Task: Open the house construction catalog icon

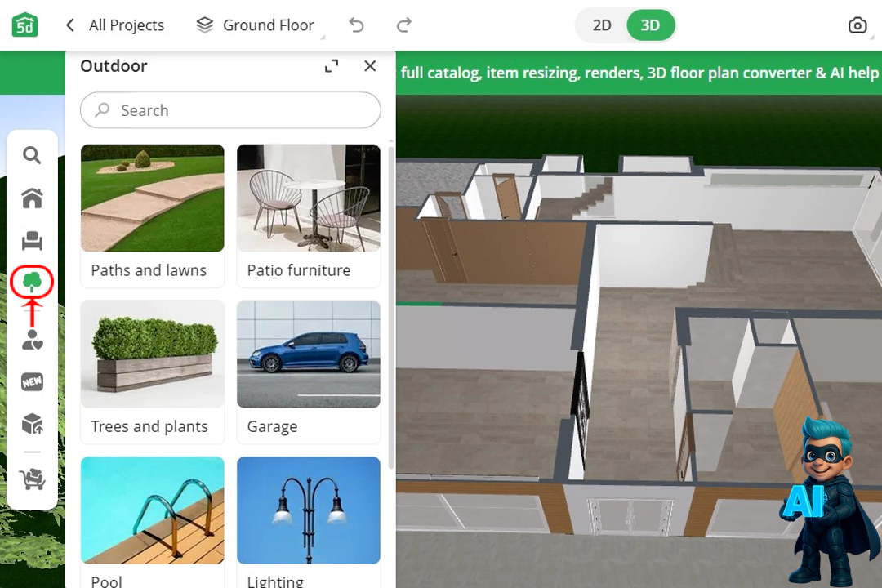Action: coord(32,198)
